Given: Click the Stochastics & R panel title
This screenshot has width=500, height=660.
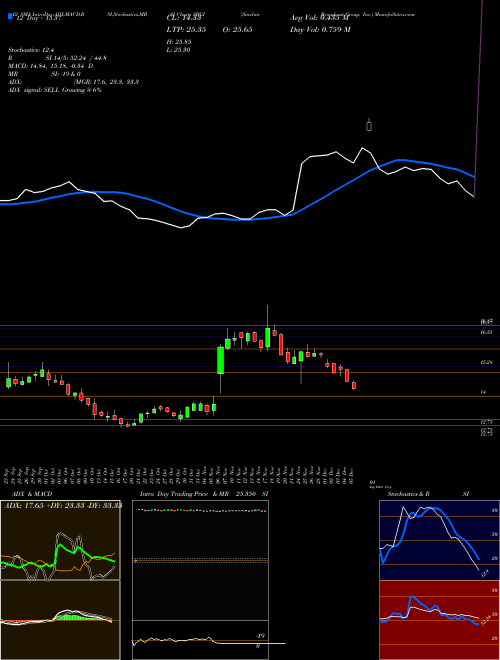Looking at the screenshot, I should point(408,494).
